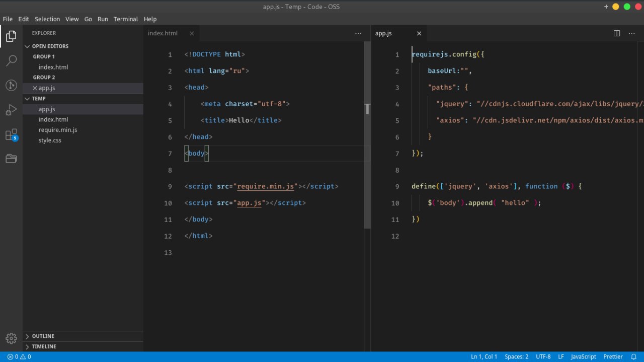This screenshot has height=362, width=644.
Task: Open style.css in the file tree
Action: pyautogui.click(x=83, y=140)
